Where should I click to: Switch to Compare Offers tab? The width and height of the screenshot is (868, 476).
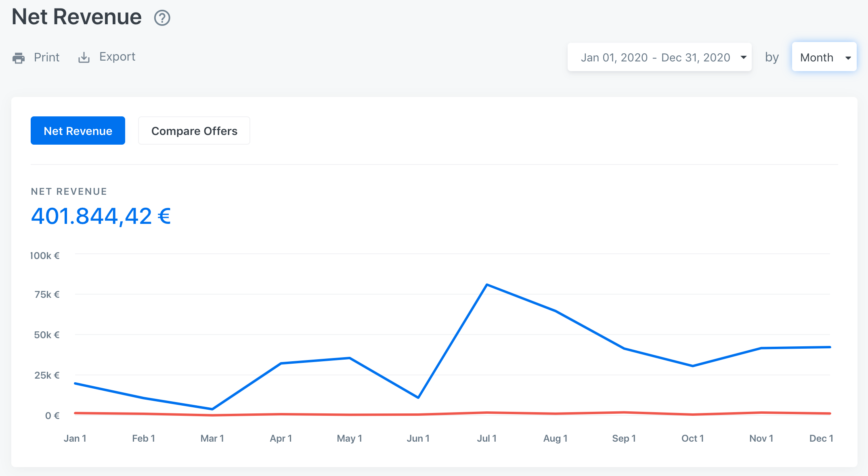194,131
